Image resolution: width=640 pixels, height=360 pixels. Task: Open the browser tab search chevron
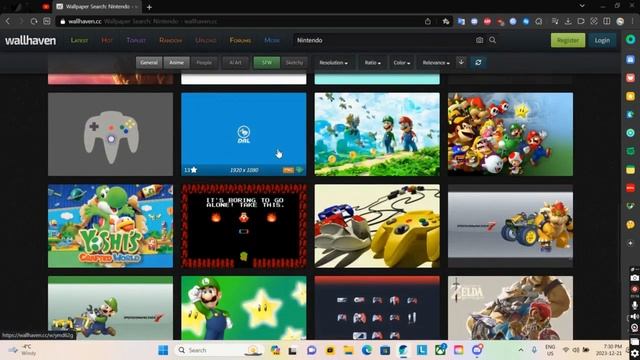pos(582,6)
